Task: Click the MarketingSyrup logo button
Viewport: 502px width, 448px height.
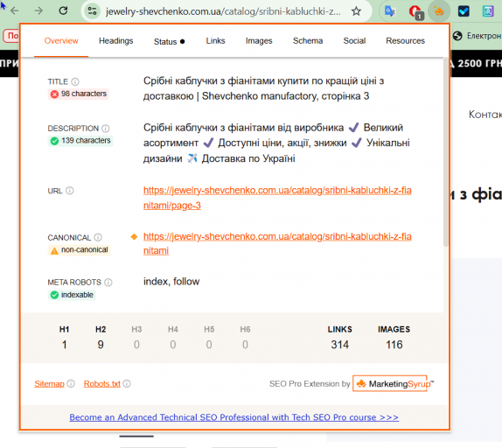Action: (393, 383)
